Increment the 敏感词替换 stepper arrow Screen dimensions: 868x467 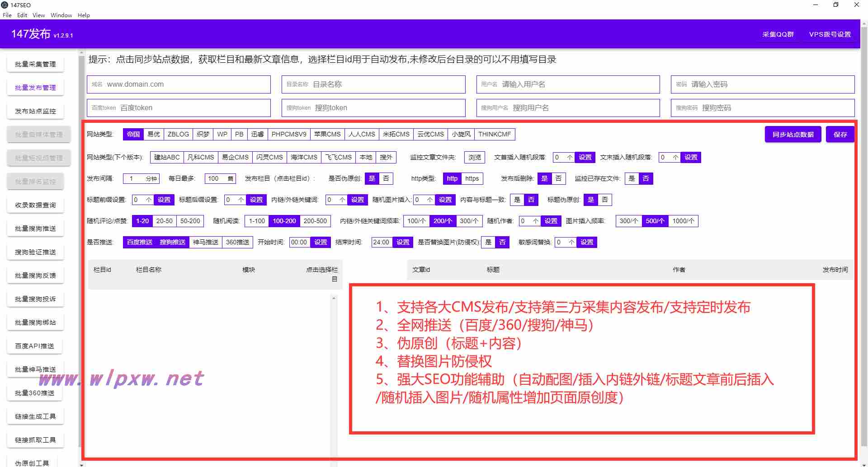pos(571,242)
